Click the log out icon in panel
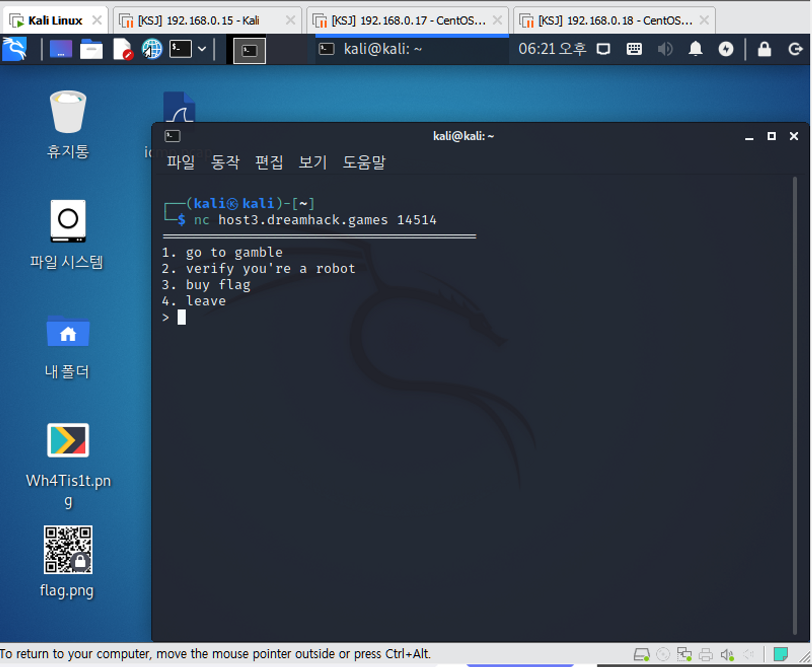Screen dimensions: 812x667 coord(795,49)
